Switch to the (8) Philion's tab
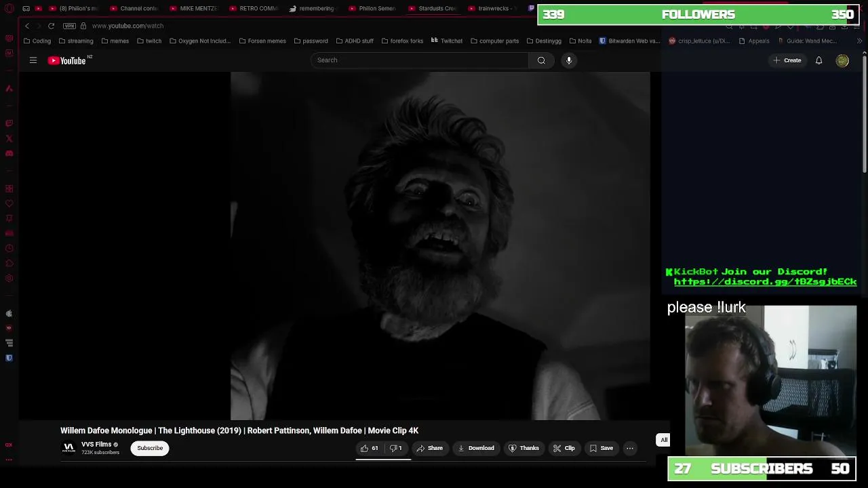Screen dimensions: 868x488 pyautogui.click(x=74, y=9)
